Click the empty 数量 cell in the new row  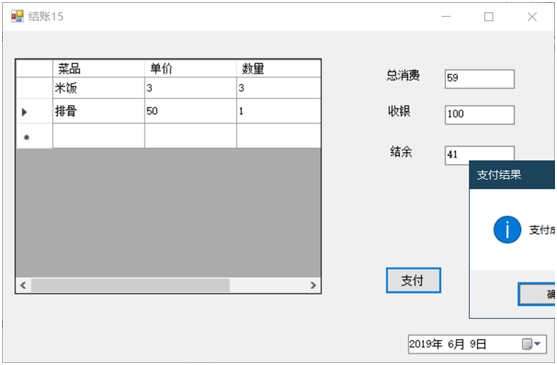[x=278, y=136]
